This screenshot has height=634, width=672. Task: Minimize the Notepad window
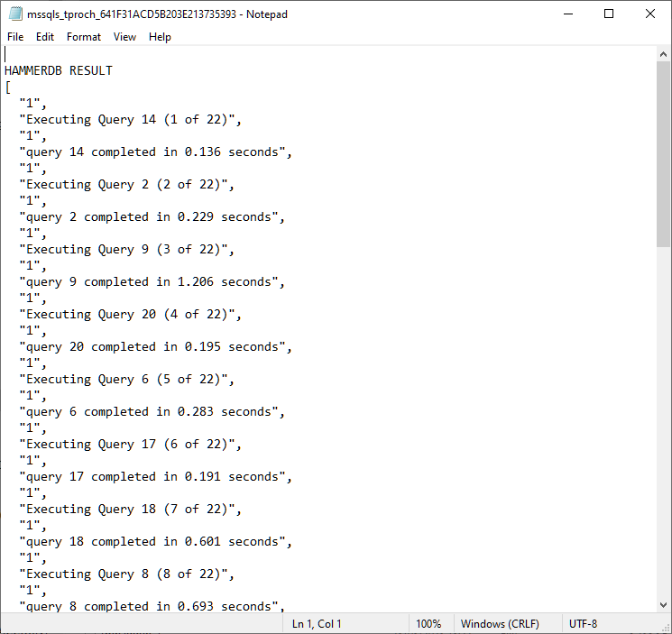568,14
